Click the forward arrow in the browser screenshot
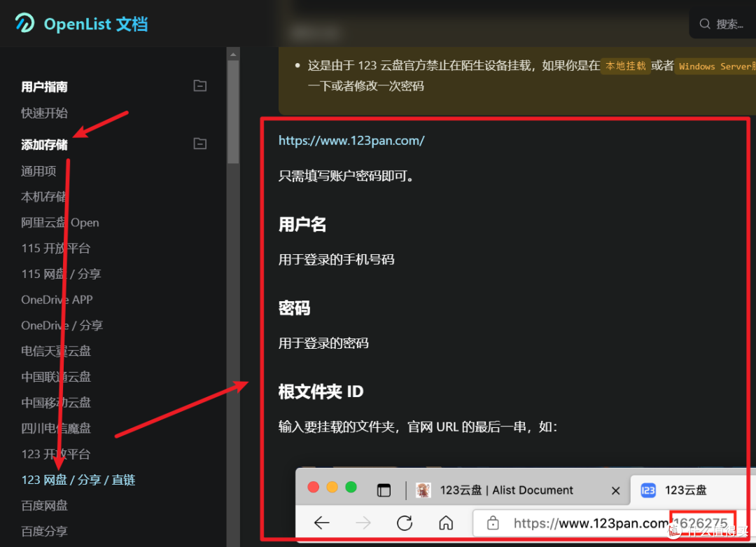 pyautogui.click(x=363, y=522)
